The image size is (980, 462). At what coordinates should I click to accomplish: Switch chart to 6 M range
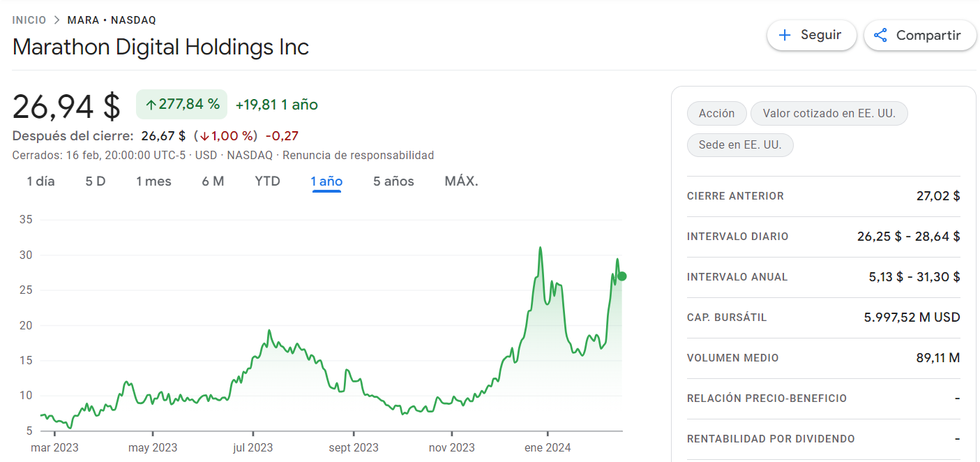[213, 181]
